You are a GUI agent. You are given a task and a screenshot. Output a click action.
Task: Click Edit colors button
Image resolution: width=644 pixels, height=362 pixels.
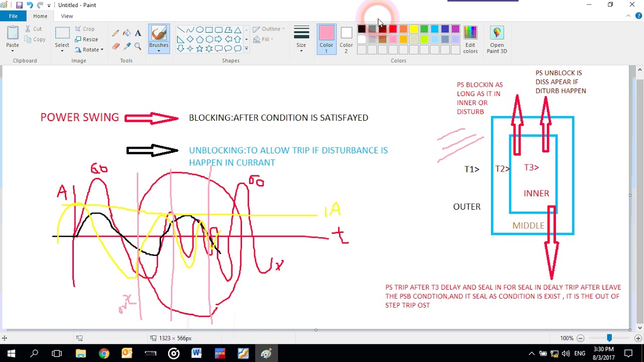click(470, 40)
